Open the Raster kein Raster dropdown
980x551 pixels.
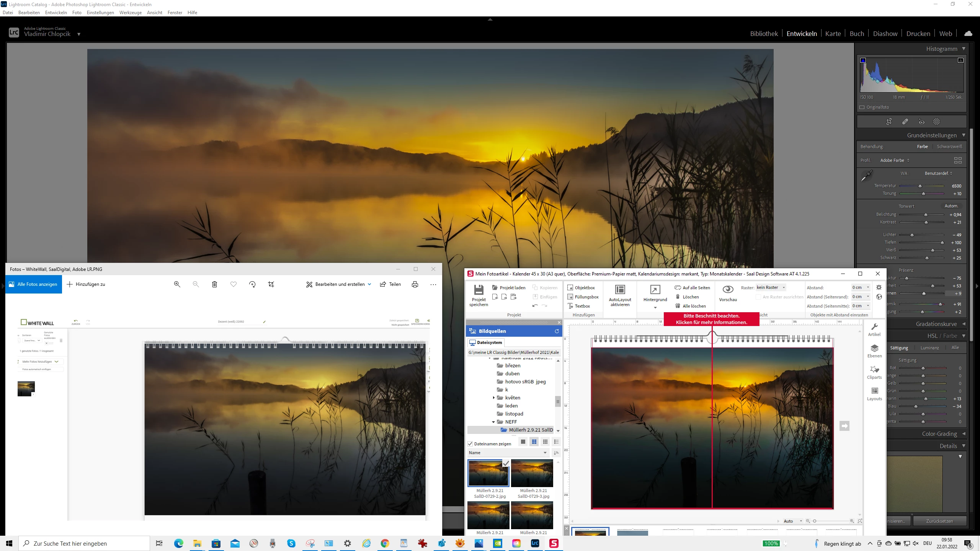(x=771, y=287)
